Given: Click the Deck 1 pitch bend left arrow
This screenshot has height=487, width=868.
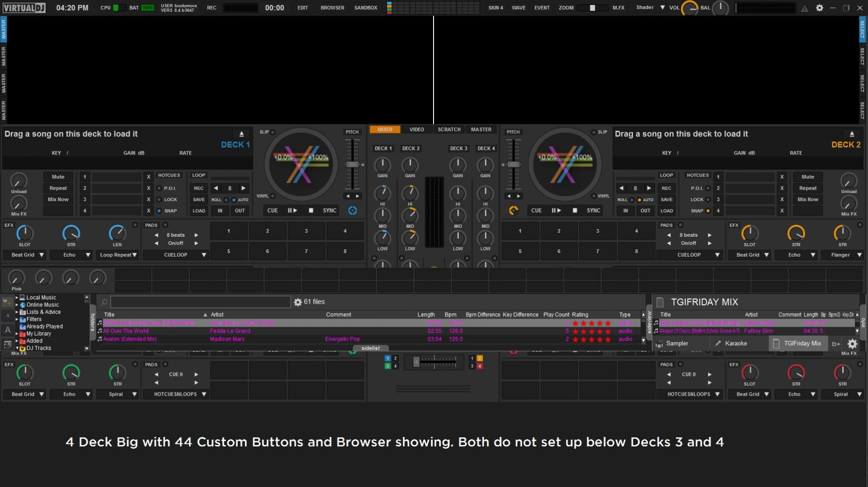Looking at the screenshot, I should (x=348, y=196).
